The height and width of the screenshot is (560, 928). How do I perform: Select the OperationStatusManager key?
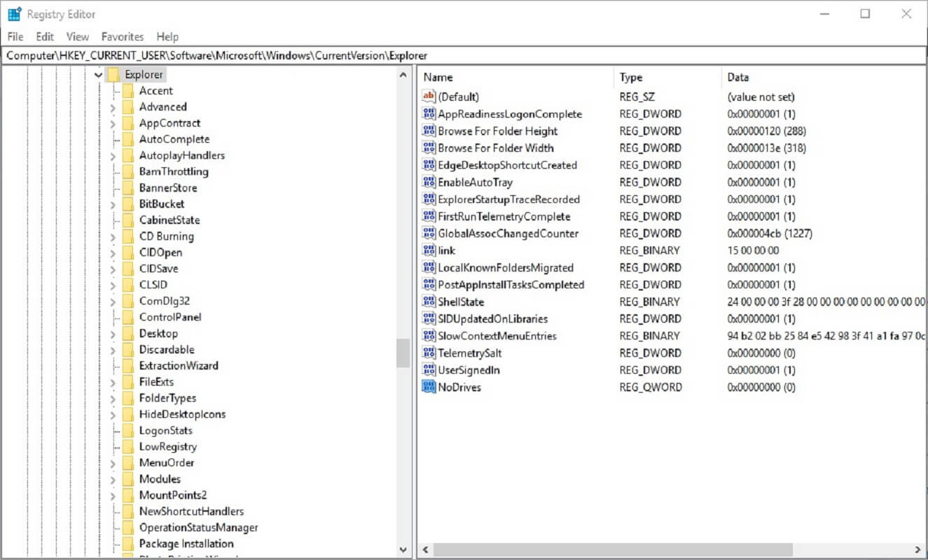pos(198,528)
